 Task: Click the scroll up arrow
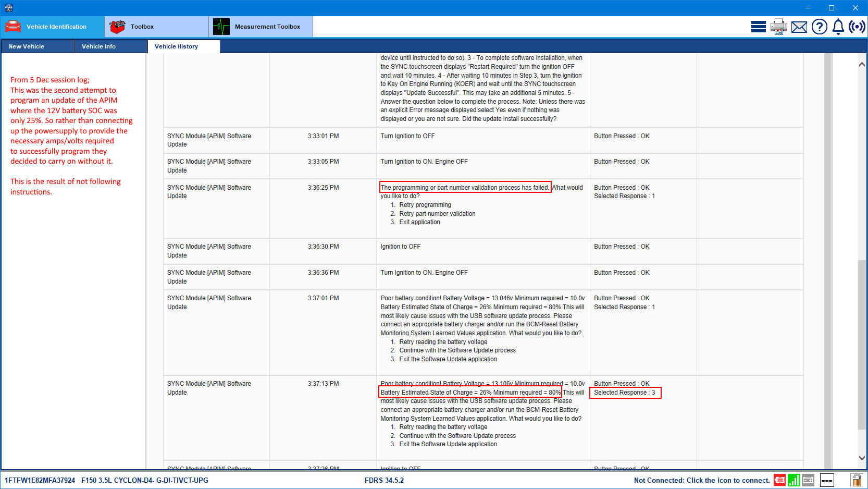point(862,65)
